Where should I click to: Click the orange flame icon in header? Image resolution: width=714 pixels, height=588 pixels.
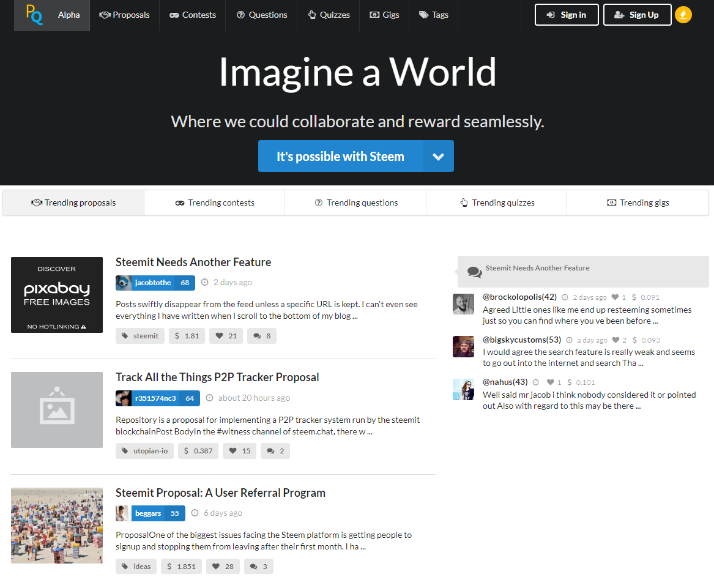pyautogui.click(x=683, y=15)
